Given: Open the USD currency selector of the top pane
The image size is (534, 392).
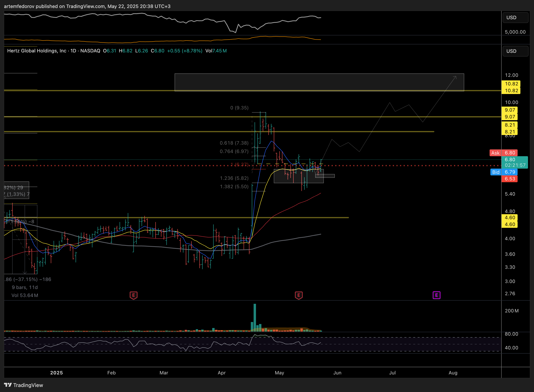Looking at the screenshot, I should pyautogui.click(x=515, y=18).
